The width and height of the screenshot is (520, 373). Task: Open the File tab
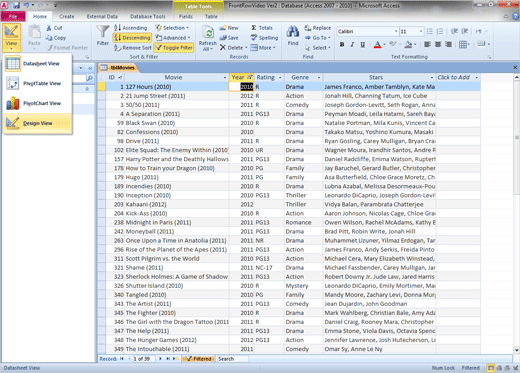(x=13, y=16)
